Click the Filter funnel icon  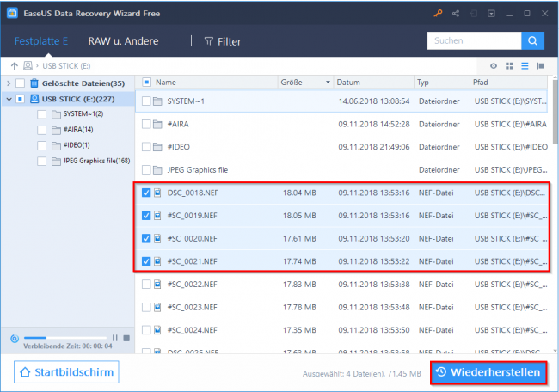click(209, 41)
